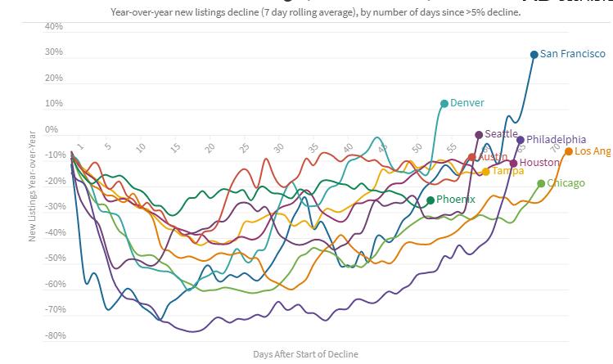Click the Chicago line endpoint dot
Viewport: 613px width, 364px height.
[541, 184]
